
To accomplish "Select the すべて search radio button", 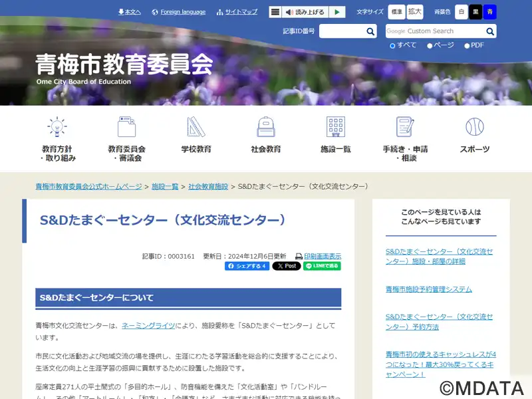I will [392, 45].
